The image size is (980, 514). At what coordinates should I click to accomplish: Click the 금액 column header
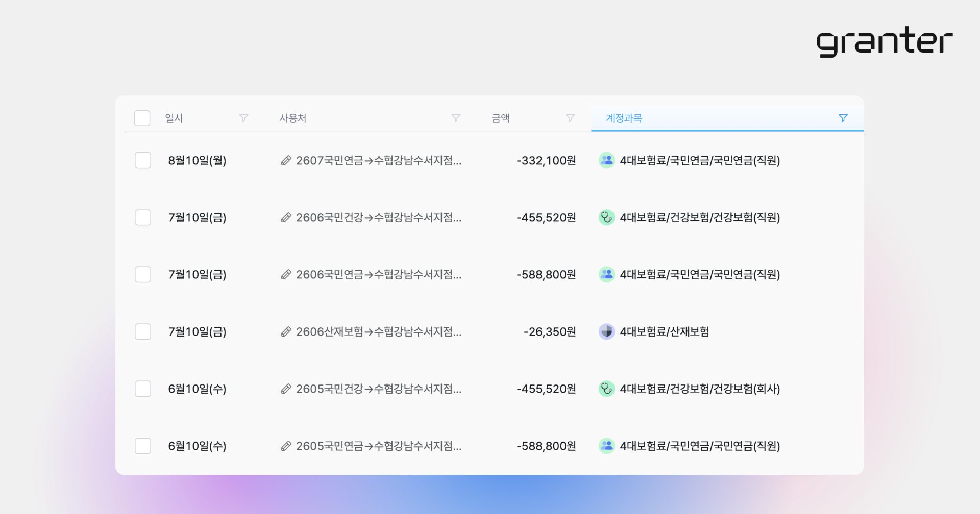[501, 118]
